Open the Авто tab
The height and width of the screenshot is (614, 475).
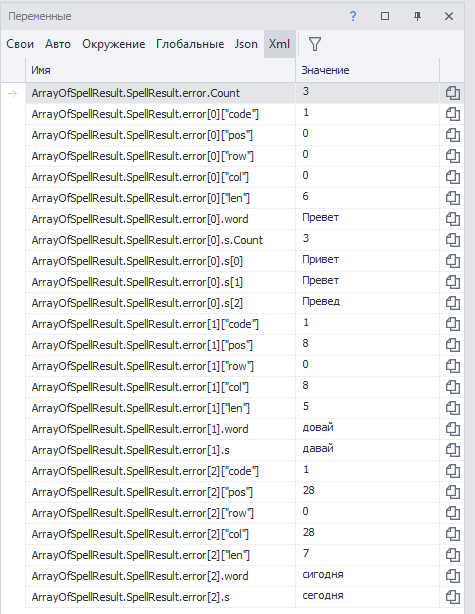click(58, 44)
